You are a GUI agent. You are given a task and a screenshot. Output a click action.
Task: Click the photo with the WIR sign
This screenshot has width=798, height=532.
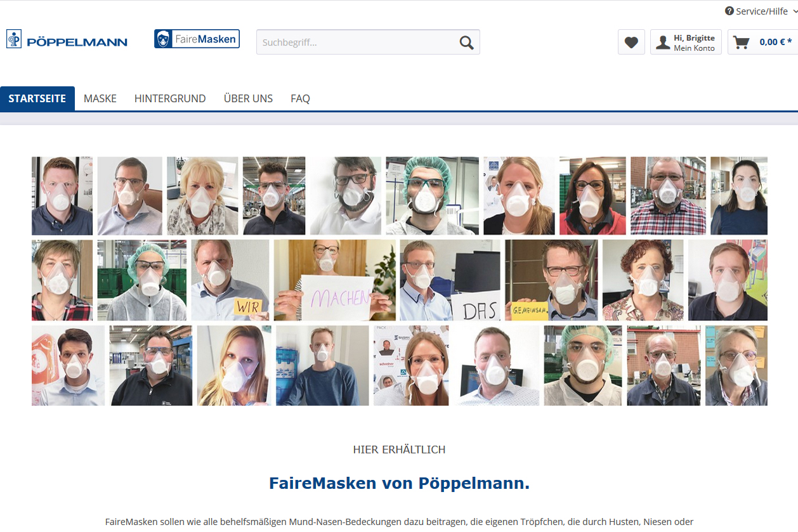pyautogui.click(x=230, y=280)
